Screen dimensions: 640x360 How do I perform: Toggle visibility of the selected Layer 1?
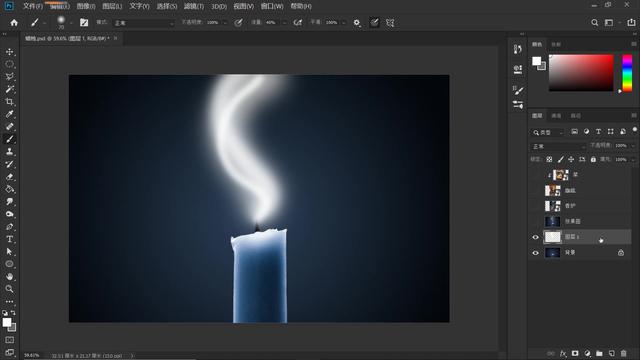click(536, 237)
